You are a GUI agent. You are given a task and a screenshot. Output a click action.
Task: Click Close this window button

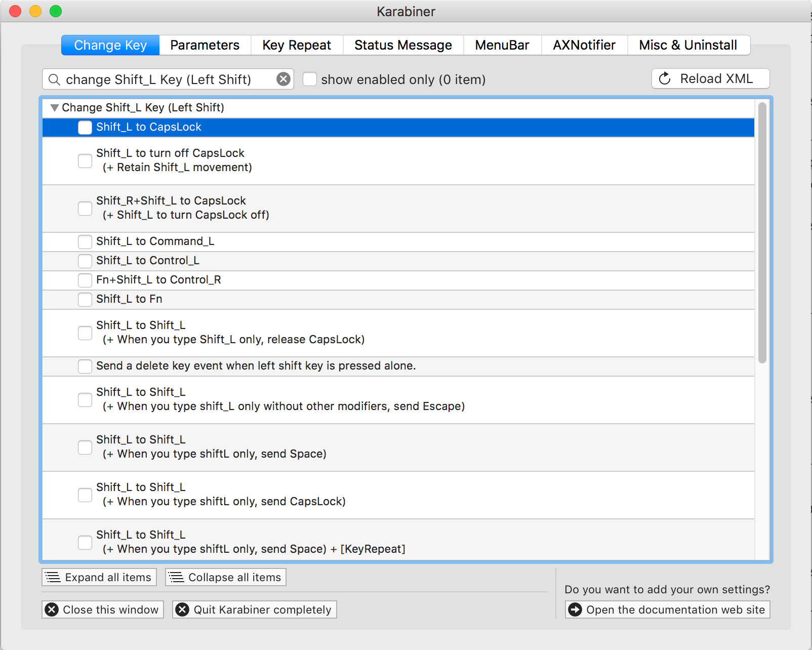pos(103,610)
